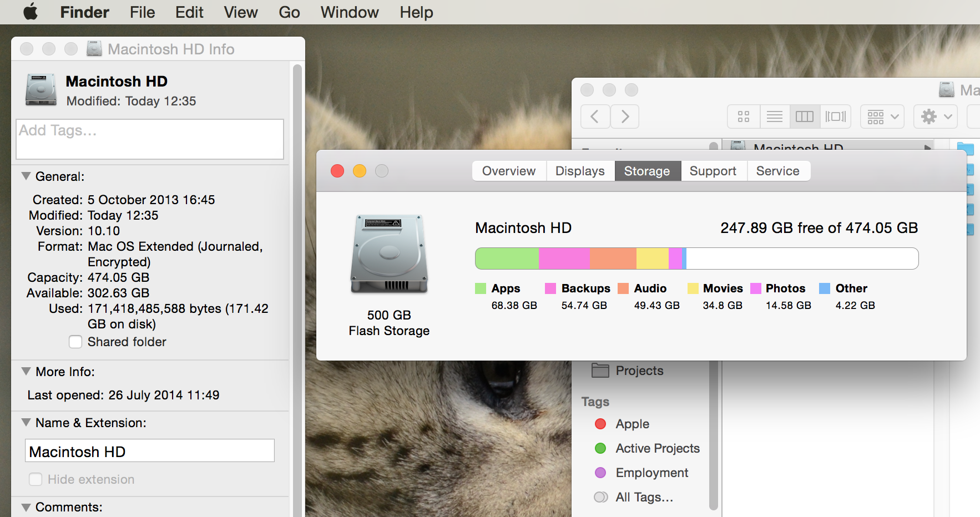Click the orange Audio segment of storage bar

pyautogui.click(x=613, y=258)
